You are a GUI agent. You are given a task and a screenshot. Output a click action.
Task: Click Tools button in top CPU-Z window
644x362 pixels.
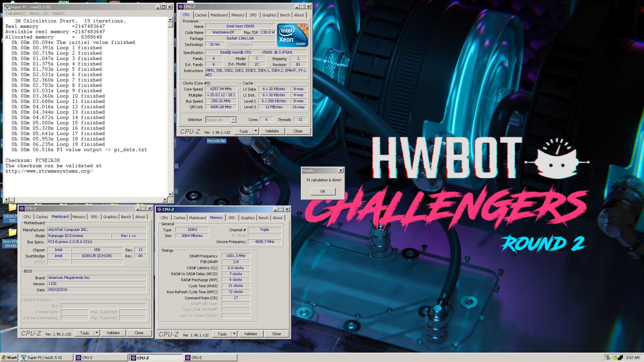(x=244, y=131)
